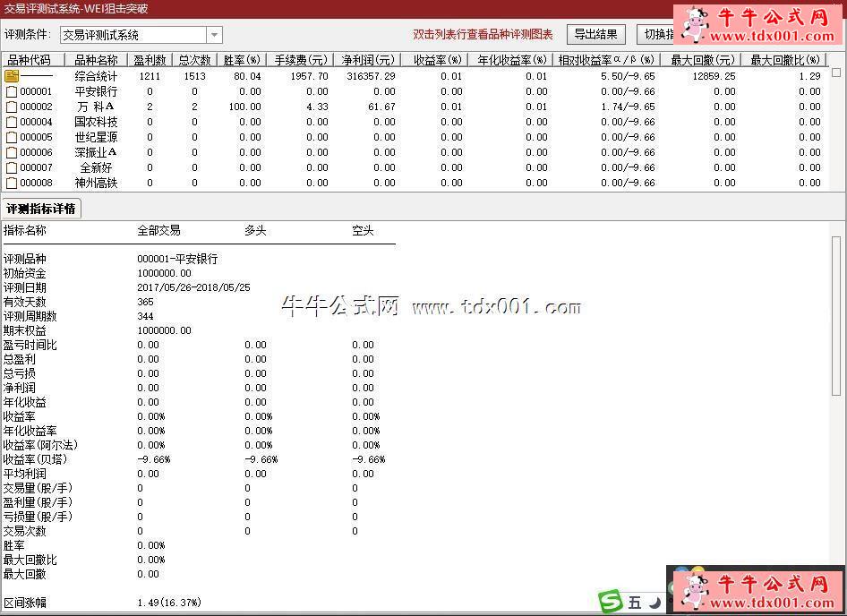Select the 万科A row in the list
The height and width of the screenshot is (616, 847).
coord(96,107)
